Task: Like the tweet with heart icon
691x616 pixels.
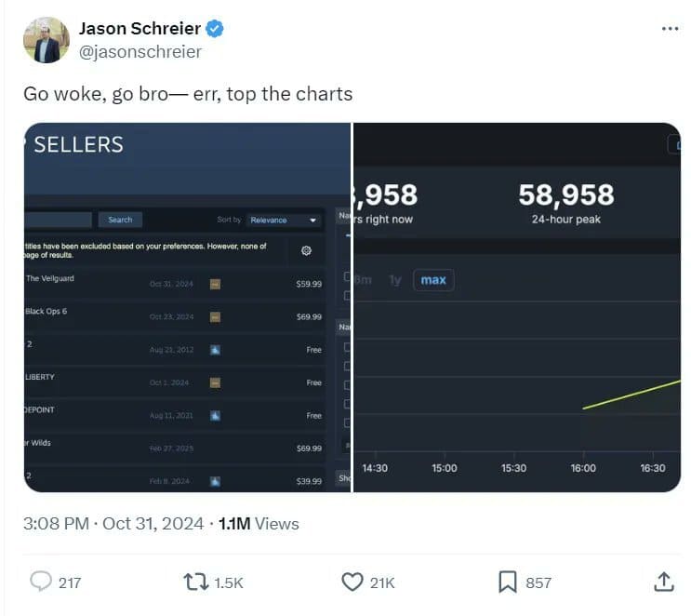Action: pos(352,582)
